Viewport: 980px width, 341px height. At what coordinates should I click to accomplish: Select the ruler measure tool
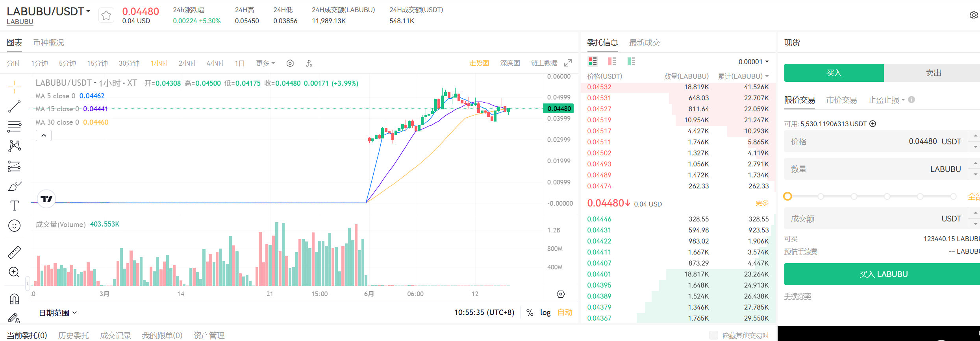(15, 252)
